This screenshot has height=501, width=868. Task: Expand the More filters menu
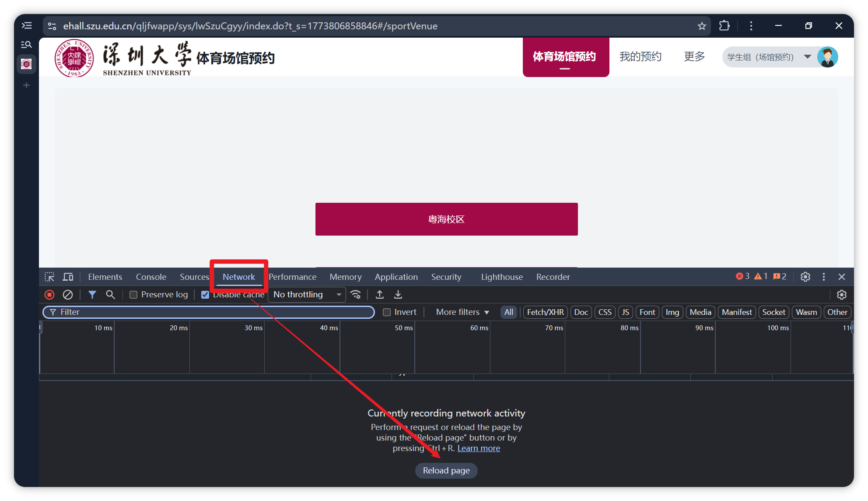pyautogui.click(x=462, y=312)
